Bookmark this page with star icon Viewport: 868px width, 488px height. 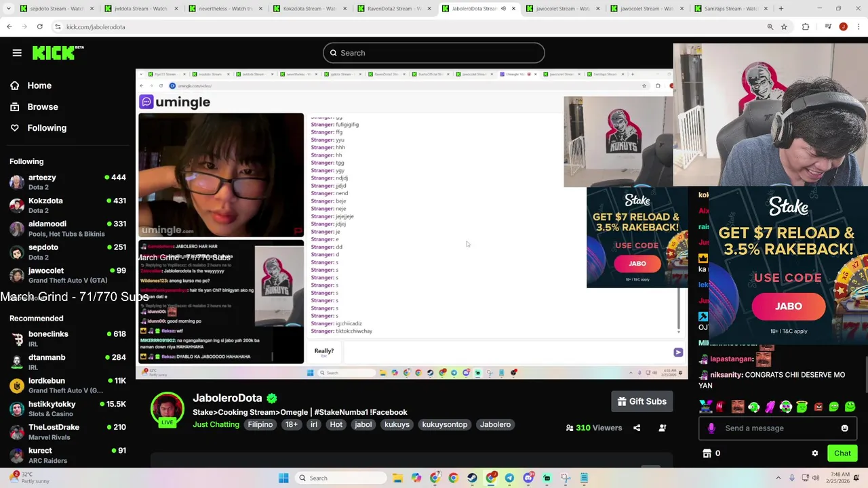(784, 26)
